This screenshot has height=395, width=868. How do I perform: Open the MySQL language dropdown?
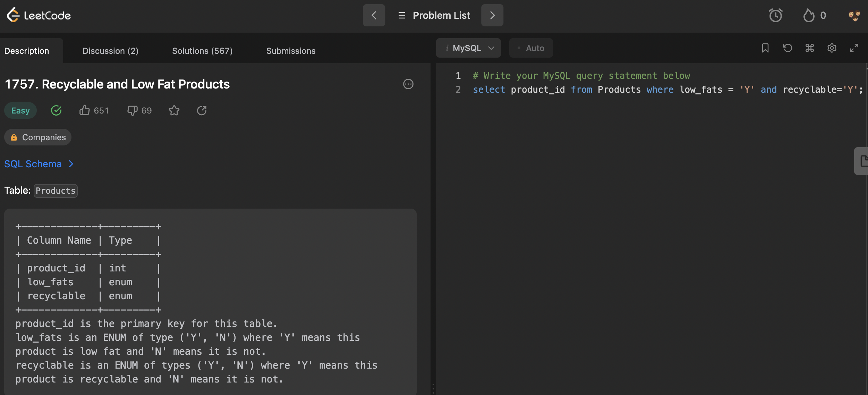coord(468,48)
